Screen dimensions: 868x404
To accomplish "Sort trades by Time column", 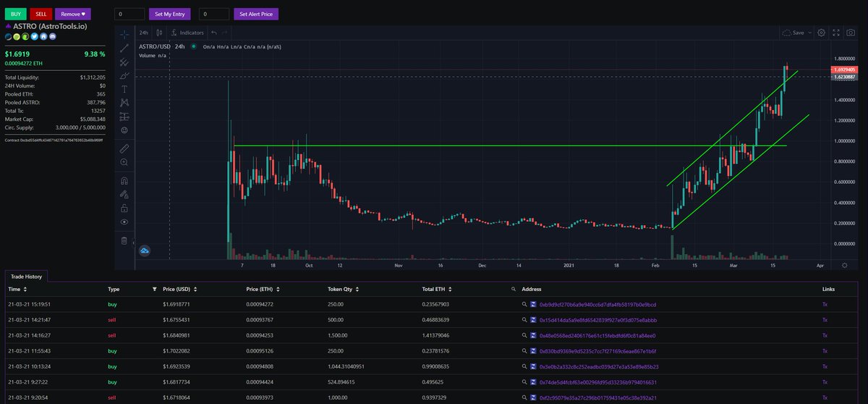I will pyautogui.click(x=17, y=289).
